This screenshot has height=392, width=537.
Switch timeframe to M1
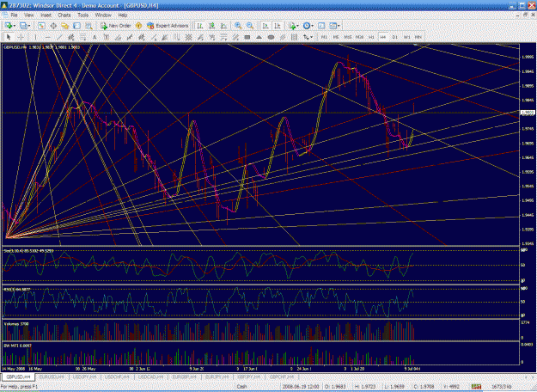click(324, 37)
